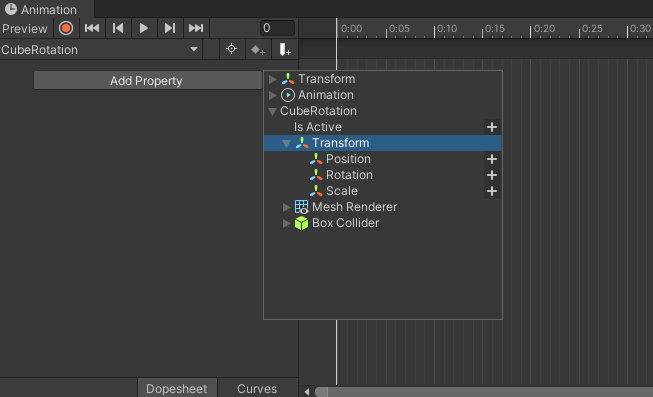Select the Rotation property label
Viewport: 653px width, 397px height.
point(349,175)
